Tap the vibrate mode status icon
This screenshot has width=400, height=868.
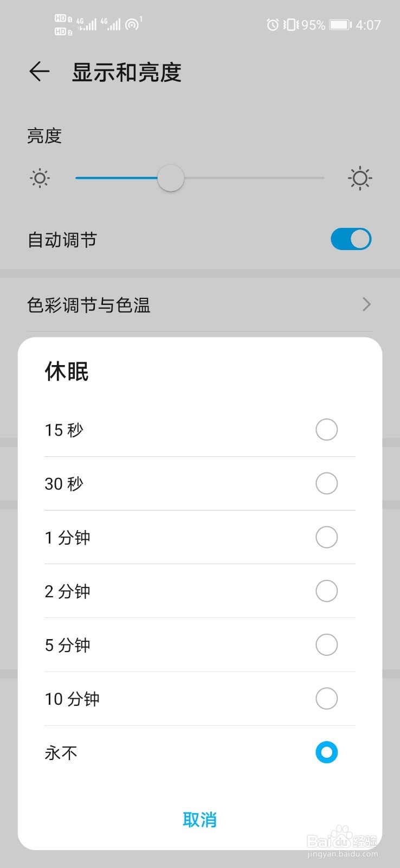click(291, 25)
